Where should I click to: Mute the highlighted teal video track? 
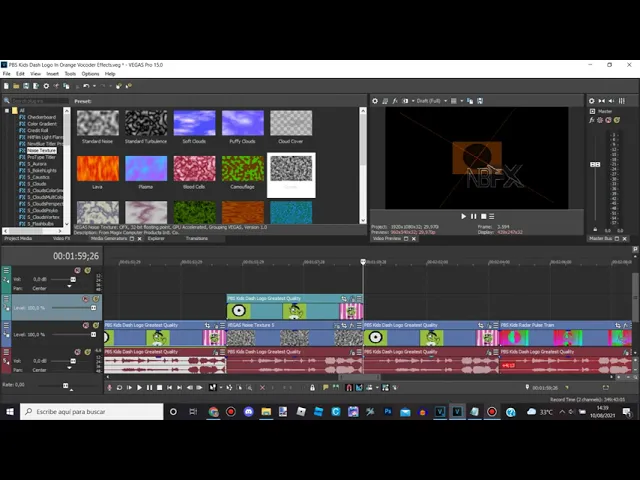click(85, 299)
